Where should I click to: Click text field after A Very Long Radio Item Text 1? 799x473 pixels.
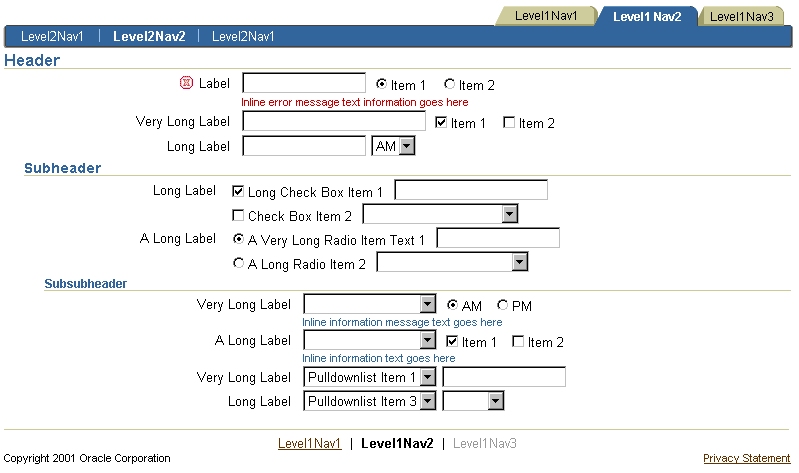(x=498, y=238)
